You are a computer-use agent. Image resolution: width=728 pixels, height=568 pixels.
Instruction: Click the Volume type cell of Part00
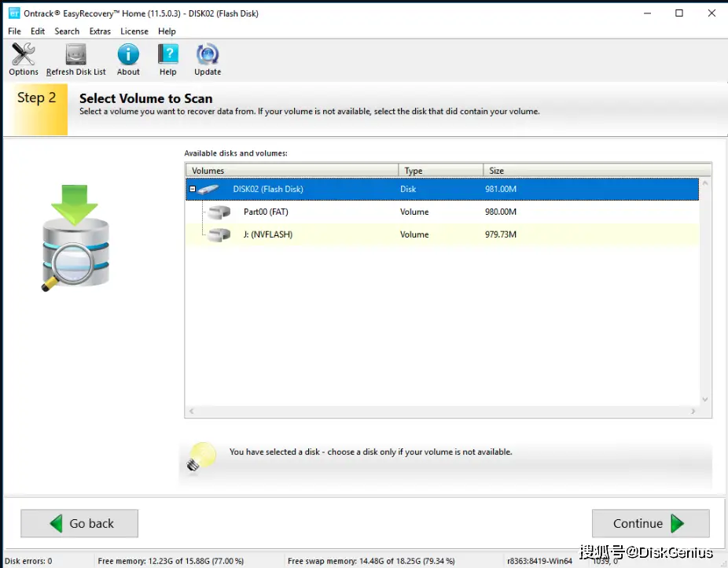pyautogui.click(x=414, y=212)
